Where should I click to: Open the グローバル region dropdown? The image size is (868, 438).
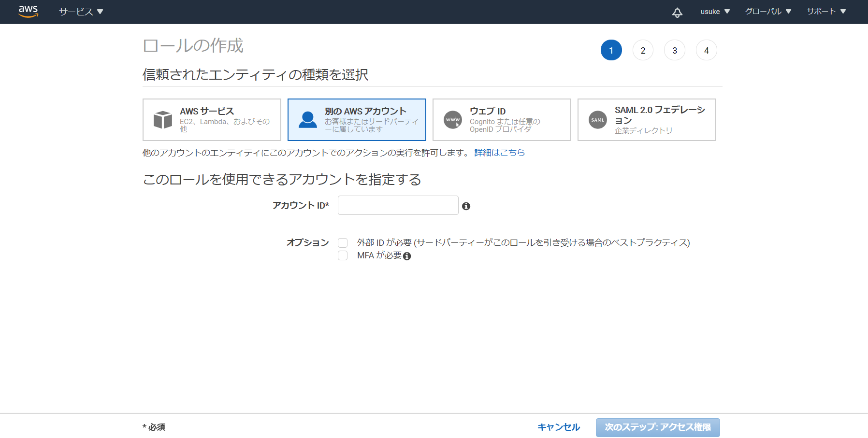click(x=768, y=12)
